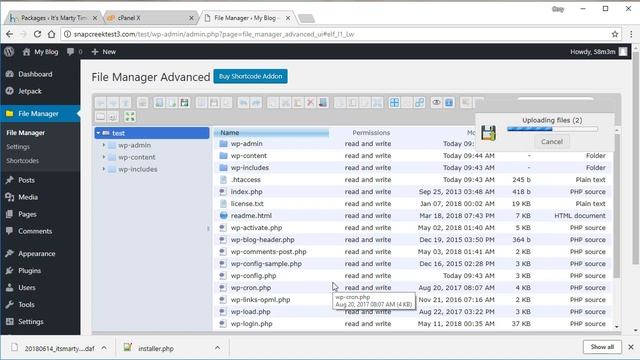Click the WordPress logo in admin bar
The width and height of the screenshot is (640, 360).
tap(9, 52)
